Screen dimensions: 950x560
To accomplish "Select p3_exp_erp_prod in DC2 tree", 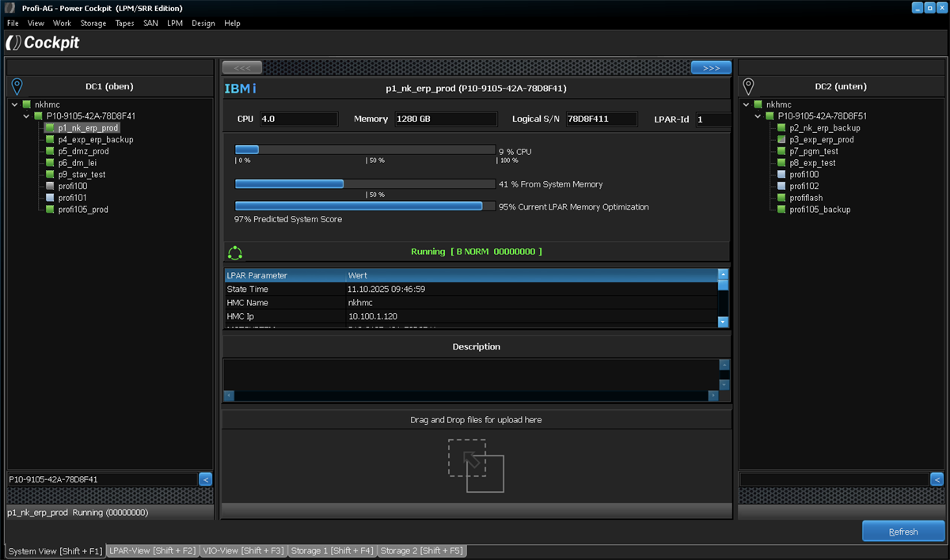I will pyautogui.click(x=821, y=139).
